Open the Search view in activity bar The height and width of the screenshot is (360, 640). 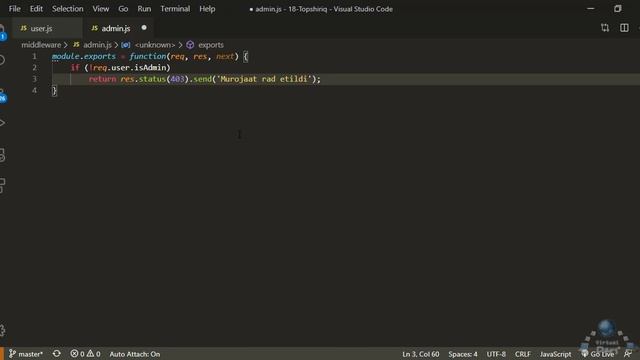[2, 60]
